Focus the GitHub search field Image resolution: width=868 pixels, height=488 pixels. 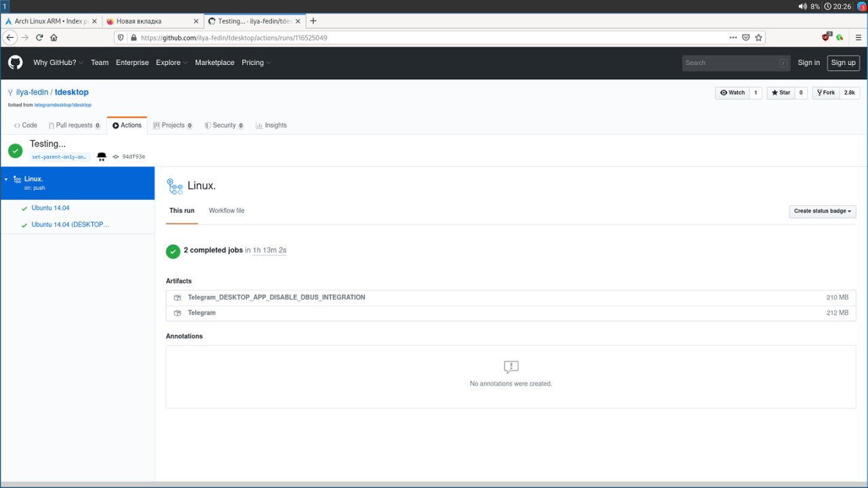pyautogui.click(x=736, y=63)
